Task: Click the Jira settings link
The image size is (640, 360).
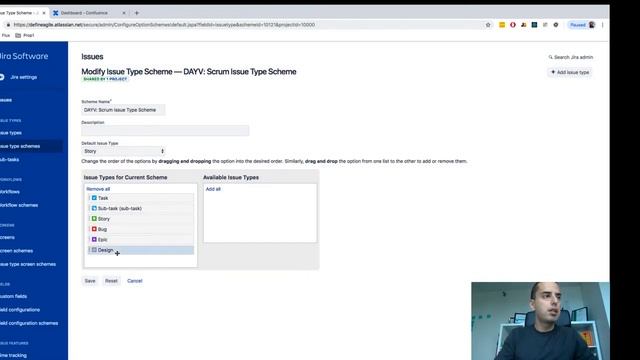Action: click(x=24, y=77)
